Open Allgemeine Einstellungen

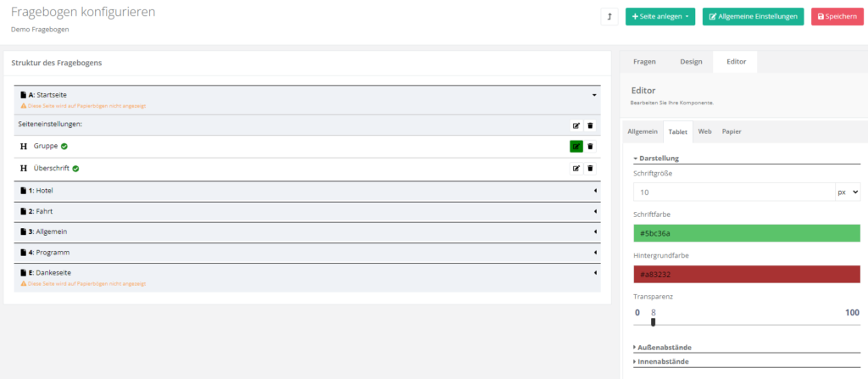point(753,17)
